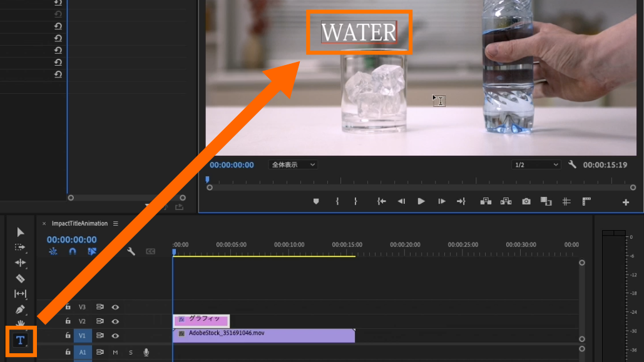Close the ImpactTitleAnimation sequence tab
Screen dimensions: 644x362
[x=44, y=224]
